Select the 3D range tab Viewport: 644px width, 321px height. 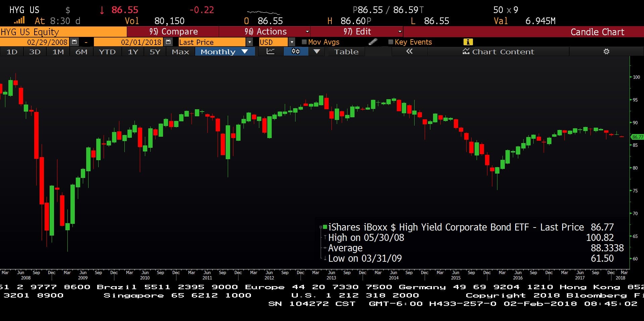point(35,52)
